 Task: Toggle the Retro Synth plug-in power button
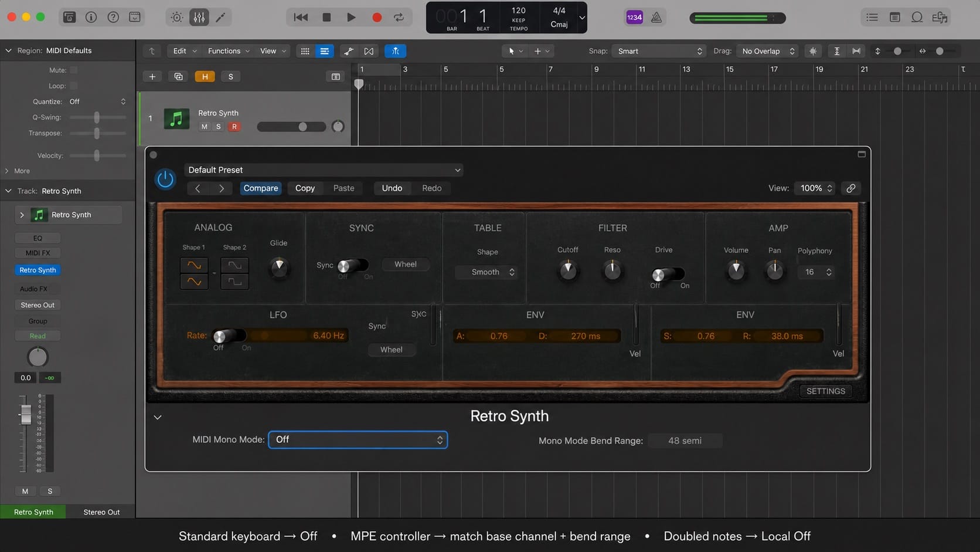pos(165,179)
